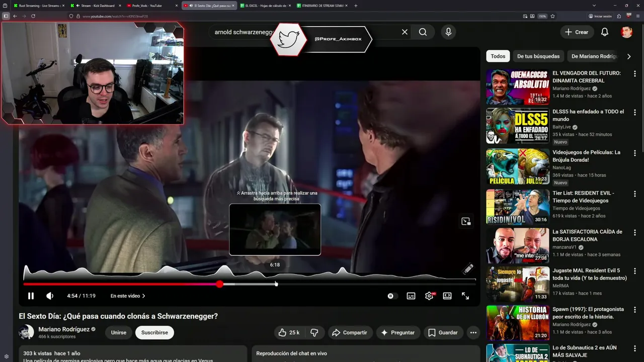Toggle the browser sidebar icon
The height and width of the screenshot is (362, 644).
click(6, 16)
